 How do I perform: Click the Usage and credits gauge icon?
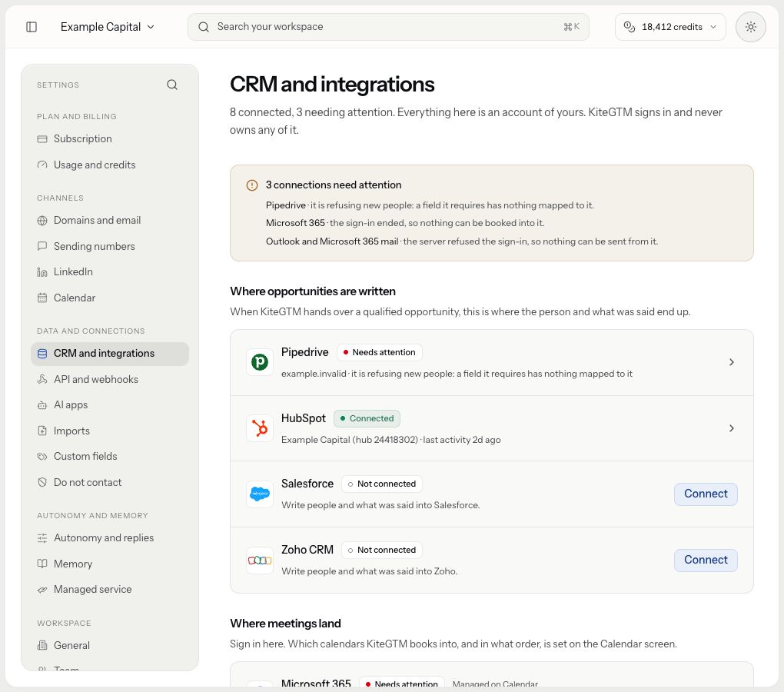[x=42, y=165]
